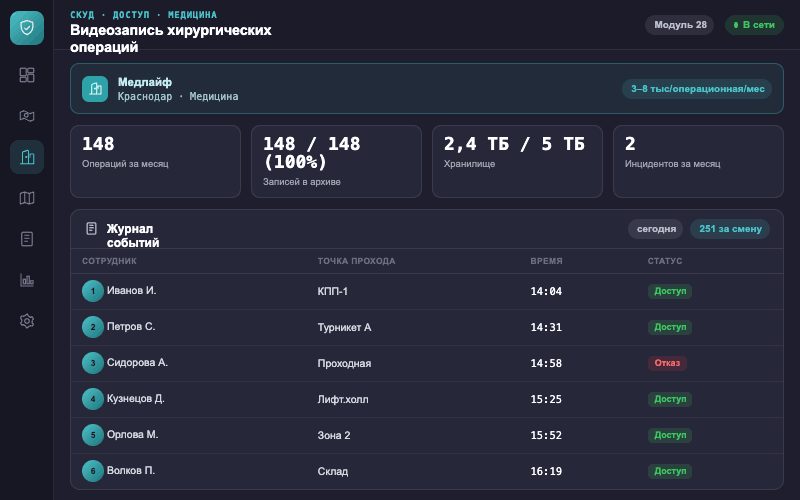Click the Краснодар · Медицина subtitle

[x=178, y=96]
